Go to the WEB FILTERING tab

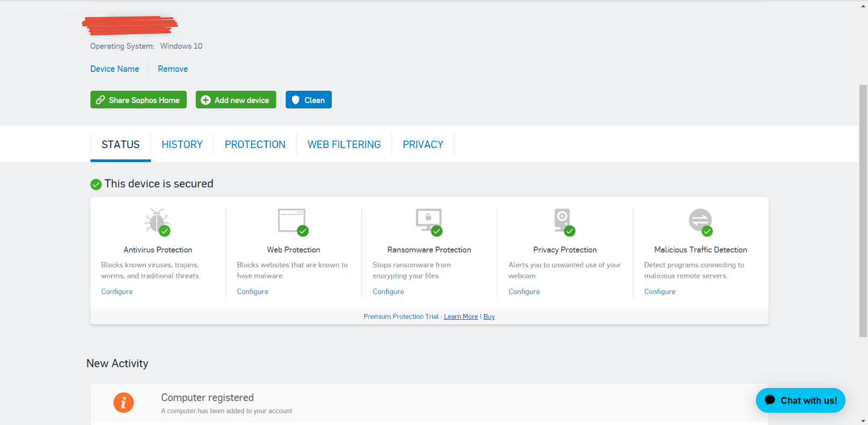344,144
